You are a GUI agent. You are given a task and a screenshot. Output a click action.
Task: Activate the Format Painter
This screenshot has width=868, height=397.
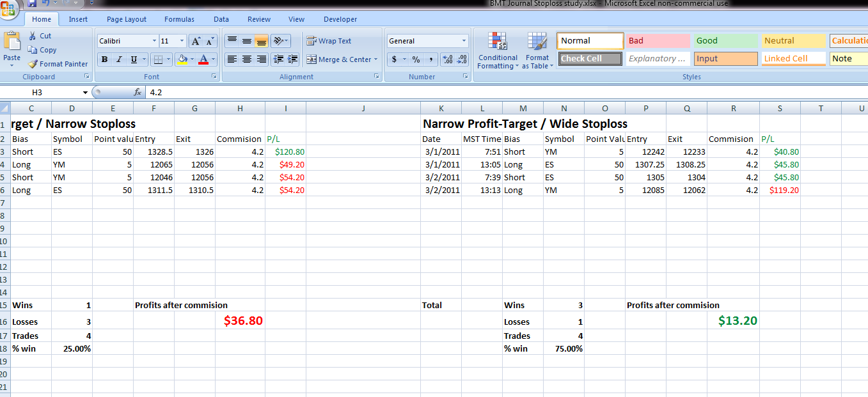(x=58, y=64)
